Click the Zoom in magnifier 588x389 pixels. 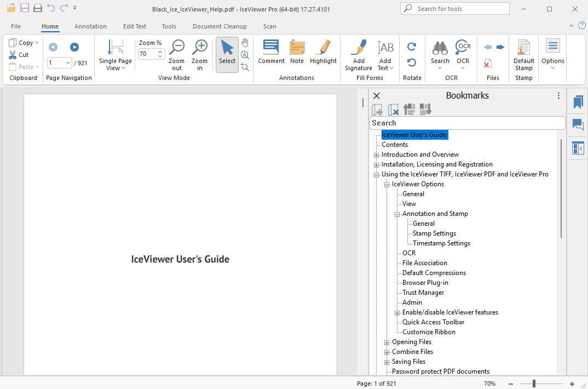pyautogui.click(x=199, y=55)
